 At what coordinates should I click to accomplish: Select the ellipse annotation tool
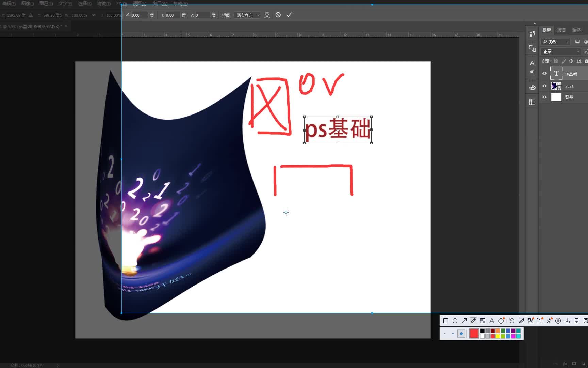click(x=455, y=321)
